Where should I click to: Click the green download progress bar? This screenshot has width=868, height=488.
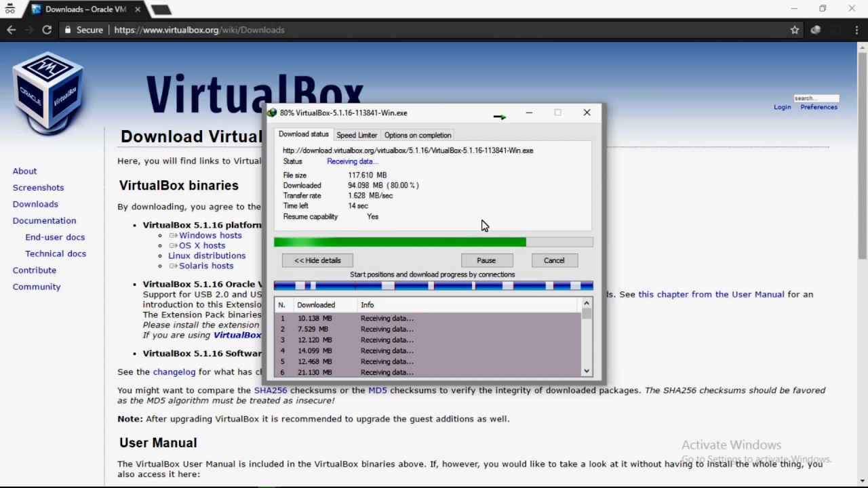[433, 242]
